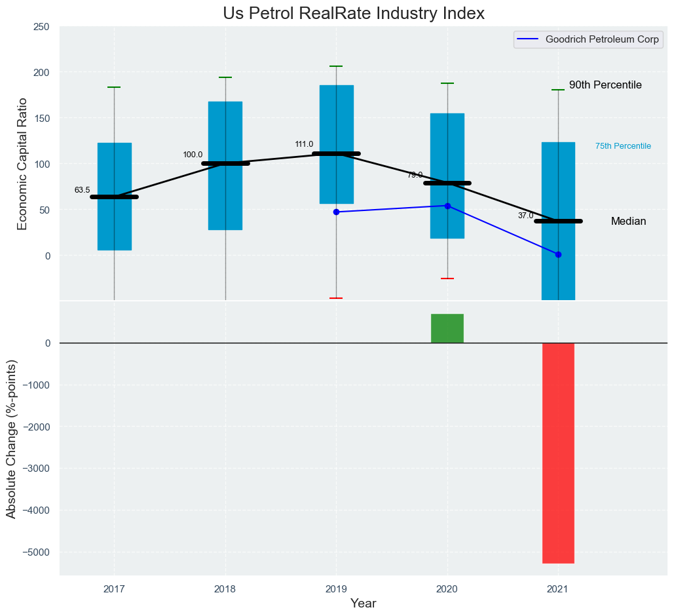Click the -5000 y-axis tick label
674x616 pixels.
coord(37,552)
